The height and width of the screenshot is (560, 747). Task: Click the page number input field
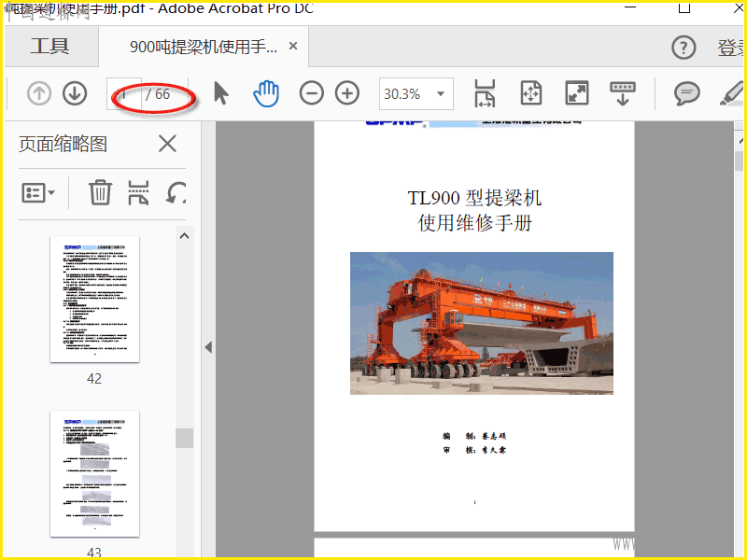point(124,94)
